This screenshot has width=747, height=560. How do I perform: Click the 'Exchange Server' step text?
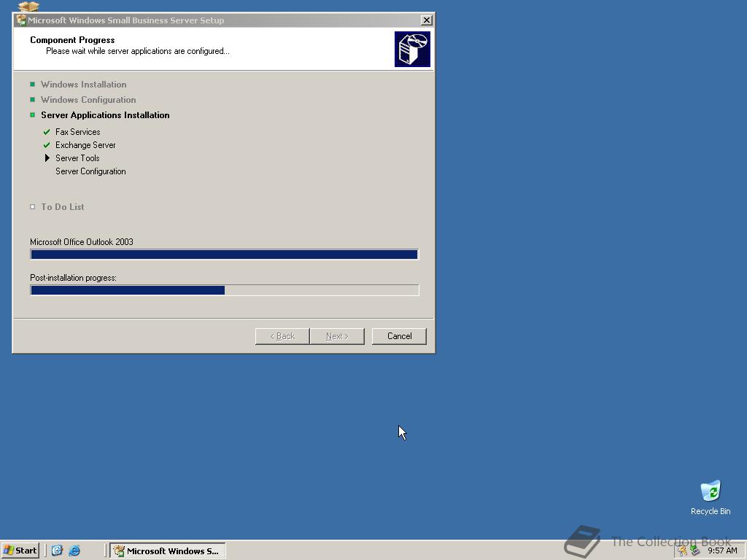[x=85, y=145]
